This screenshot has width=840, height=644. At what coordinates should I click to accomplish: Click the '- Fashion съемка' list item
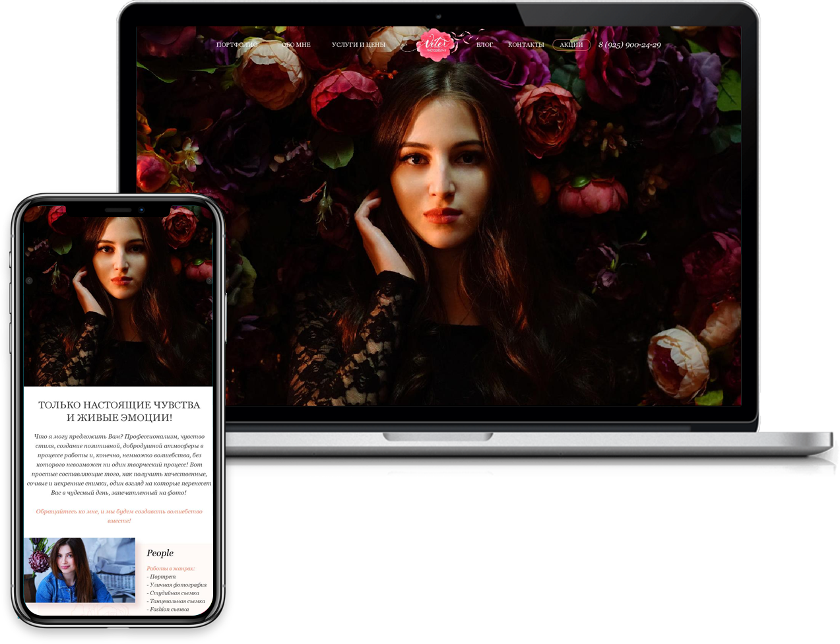tap(168, 609)
